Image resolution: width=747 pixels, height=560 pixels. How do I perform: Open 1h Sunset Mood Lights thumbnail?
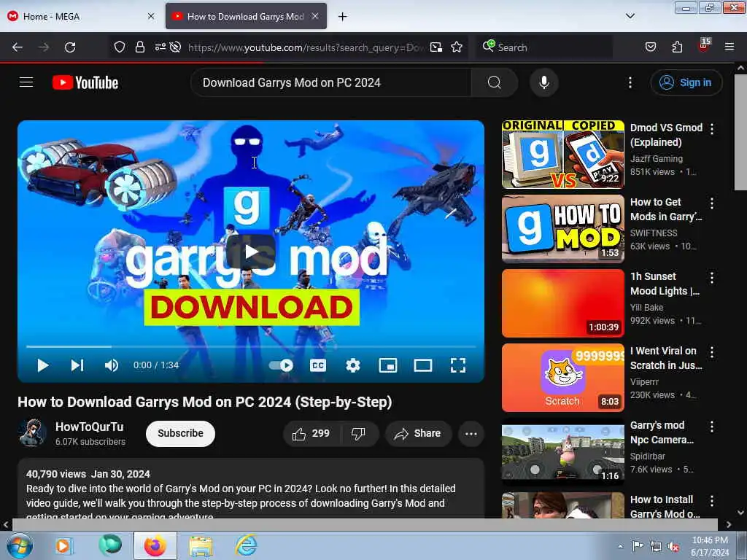click(562, 303)
